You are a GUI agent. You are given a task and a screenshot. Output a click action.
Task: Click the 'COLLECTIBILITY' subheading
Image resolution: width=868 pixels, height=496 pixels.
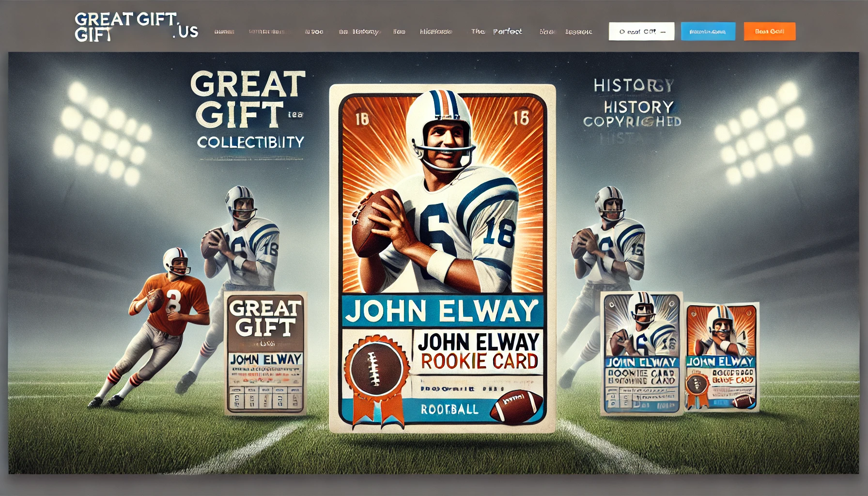(251, 142)
